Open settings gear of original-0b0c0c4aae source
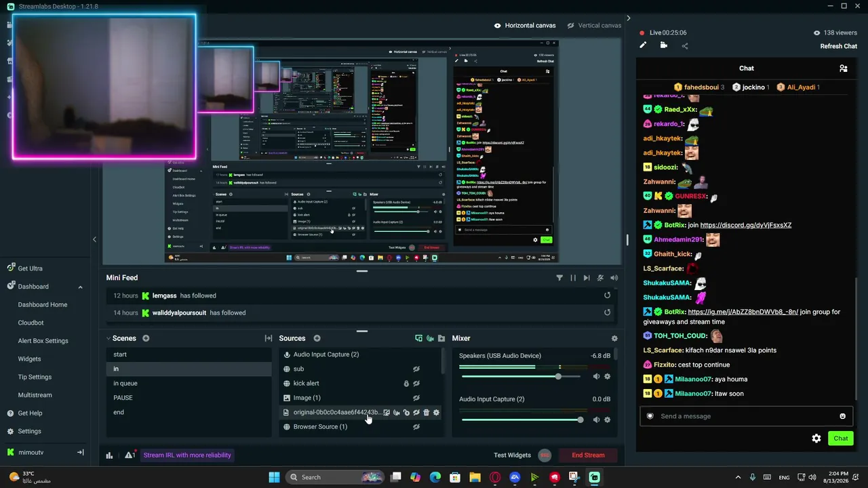 coord(436,412)
